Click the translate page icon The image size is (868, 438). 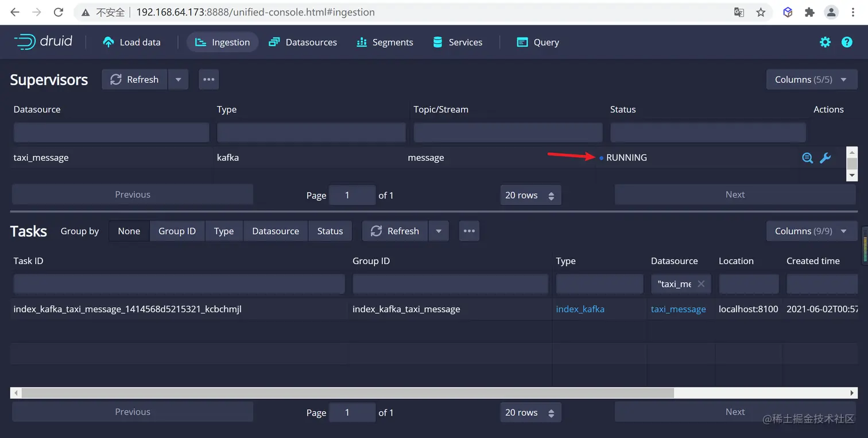[x=739, y=12]
